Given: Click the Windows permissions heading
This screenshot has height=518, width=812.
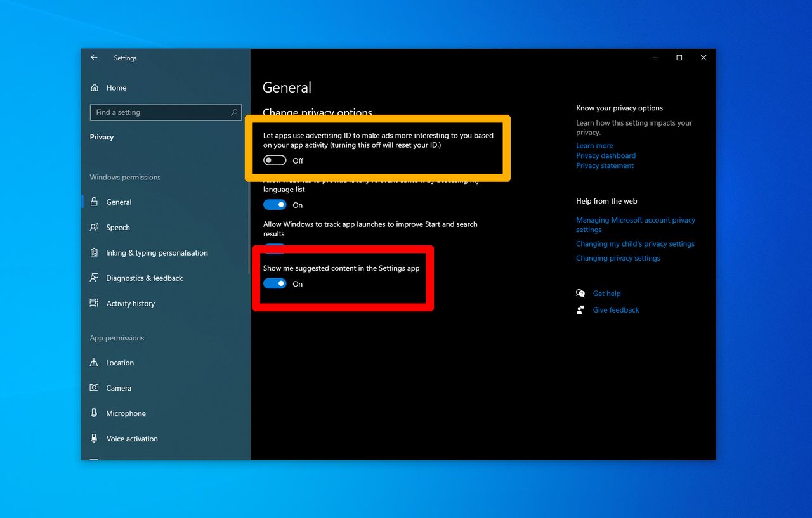Looking at the screenshot, I should coord(125,177).
